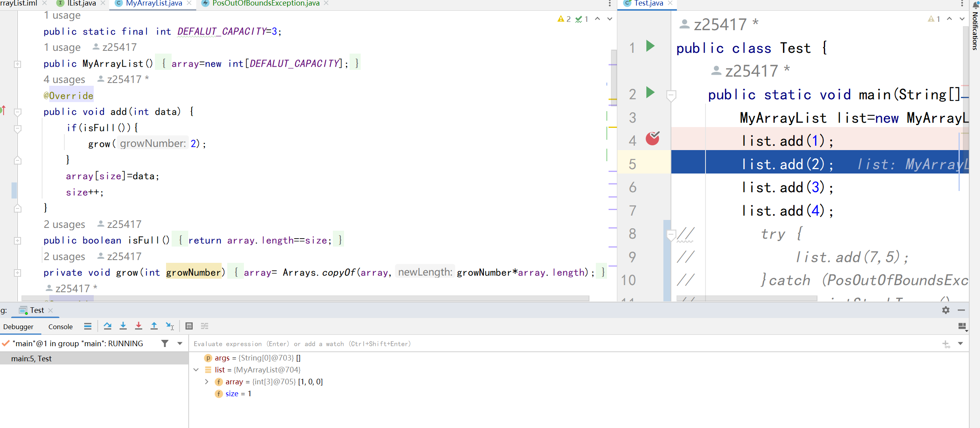Open the watch expression history dropdown

point(961,343)
